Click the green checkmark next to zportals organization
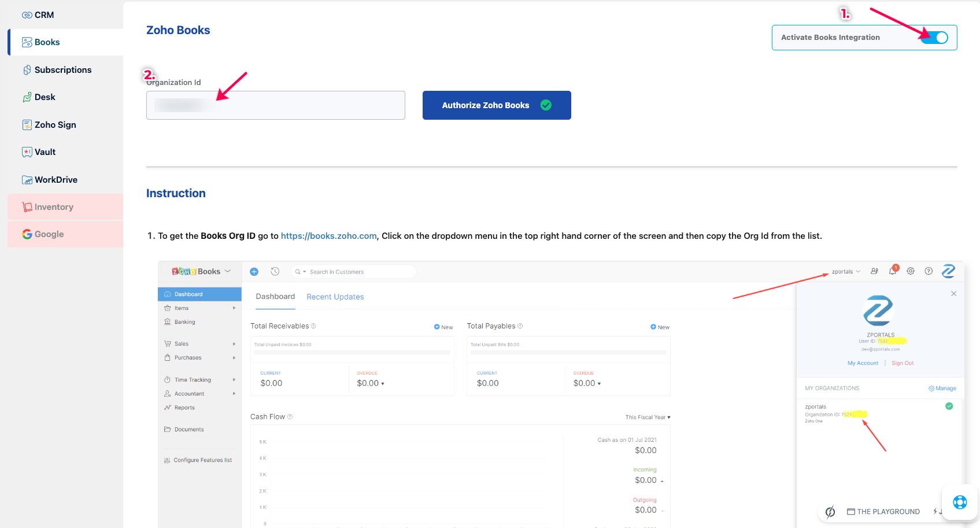Image resolution: width=980 pixels, height=528 pixels. click(x=949, y=406)
